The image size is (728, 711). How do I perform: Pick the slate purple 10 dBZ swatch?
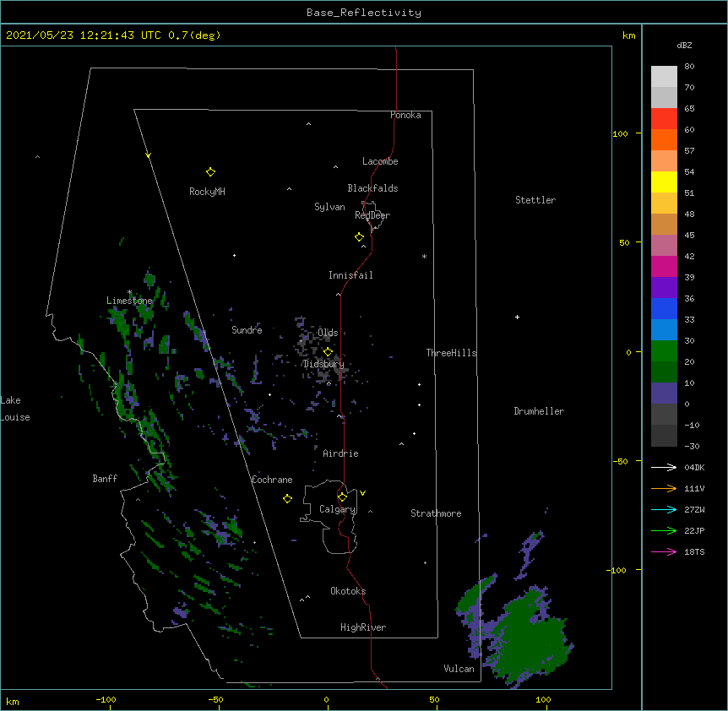click(x=664, y=393)
